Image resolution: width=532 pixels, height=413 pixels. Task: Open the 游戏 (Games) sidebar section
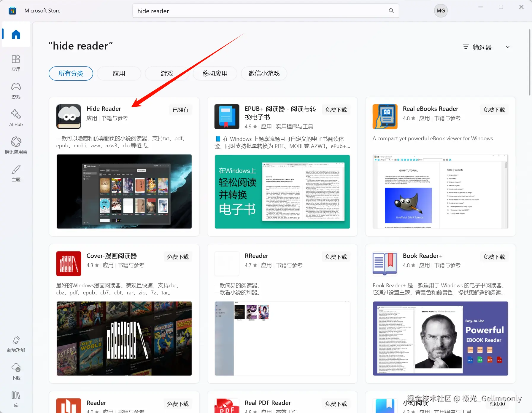point(16,90)
